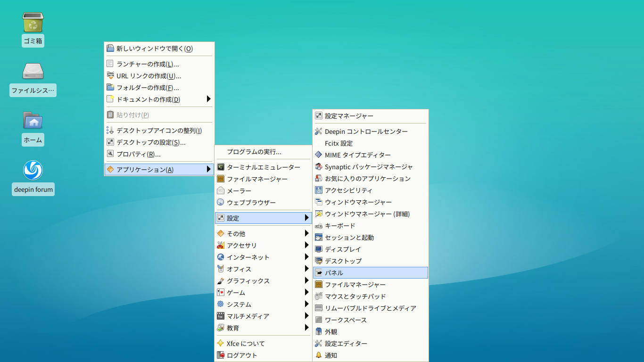
Task: Open Synaptic パッケージマネージャ entry
Action: 371,167
